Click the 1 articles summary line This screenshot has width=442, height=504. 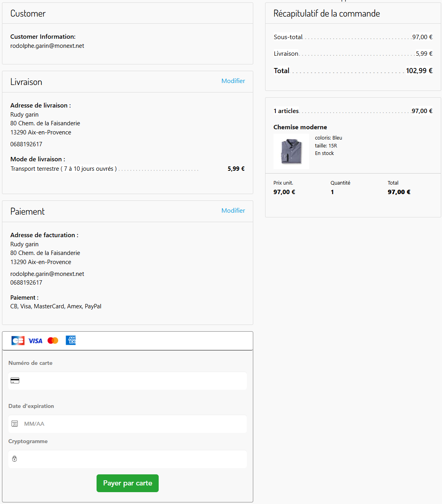353,111
